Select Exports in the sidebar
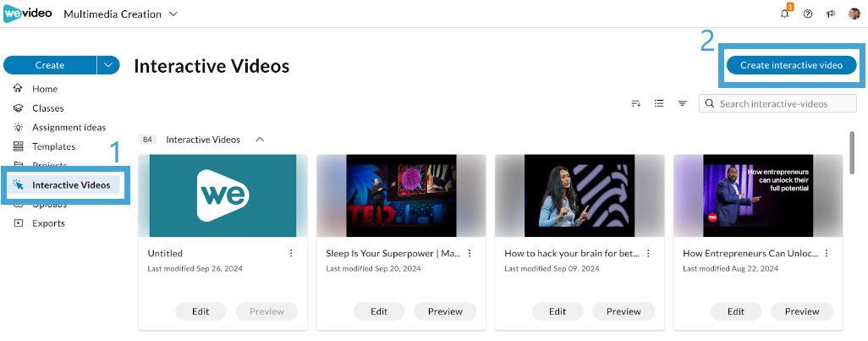 tap(48, 223)
